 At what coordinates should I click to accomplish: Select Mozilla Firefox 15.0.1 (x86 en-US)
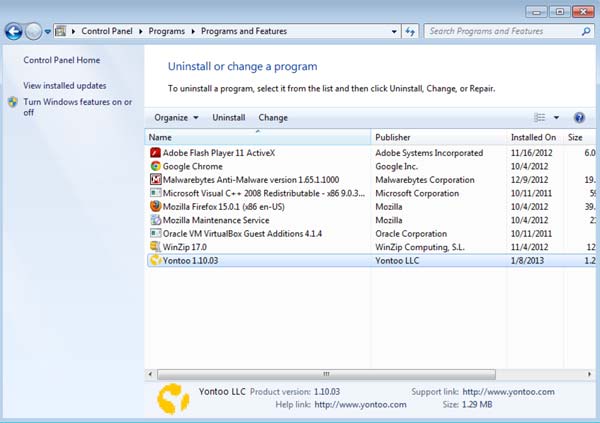tap(370, 207)
